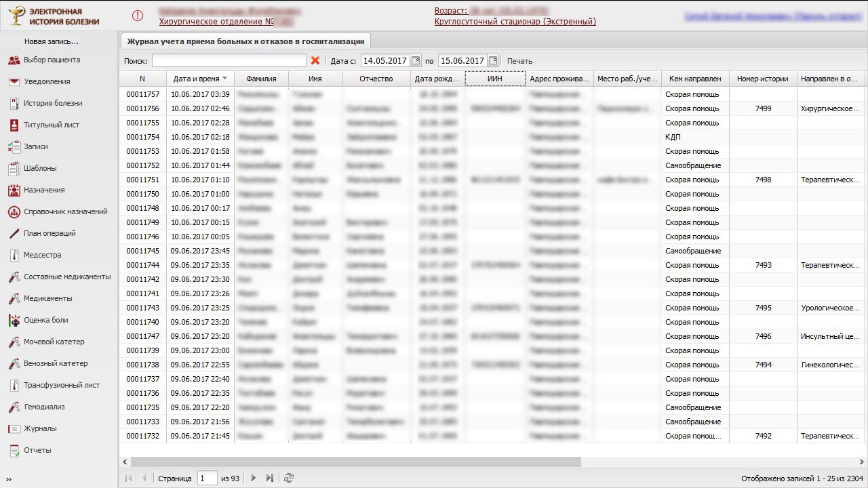
Task: Refresh the journal table using reload icon
Action: (289, 478)
